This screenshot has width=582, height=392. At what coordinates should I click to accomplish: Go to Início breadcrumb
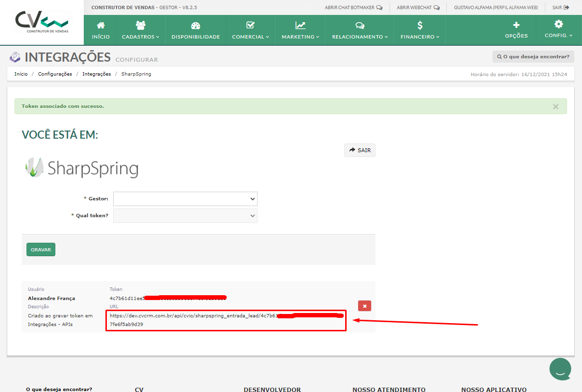coord(21,74)
